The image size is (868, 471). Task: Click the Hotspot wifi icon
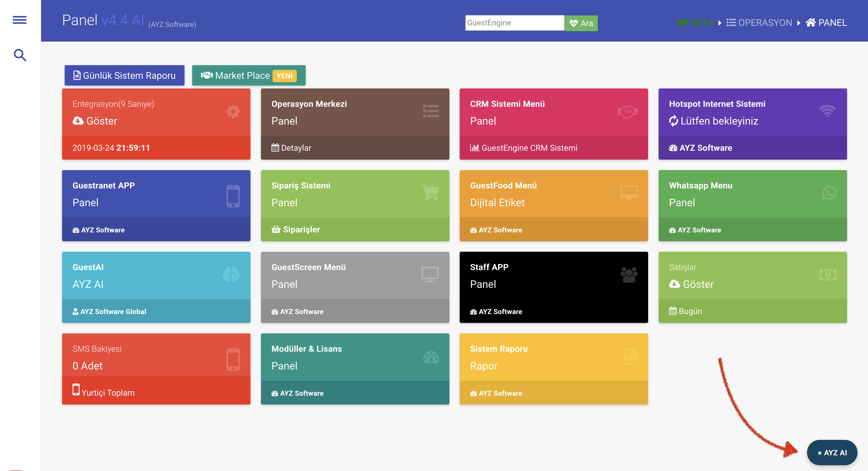(x=827, y=111)
